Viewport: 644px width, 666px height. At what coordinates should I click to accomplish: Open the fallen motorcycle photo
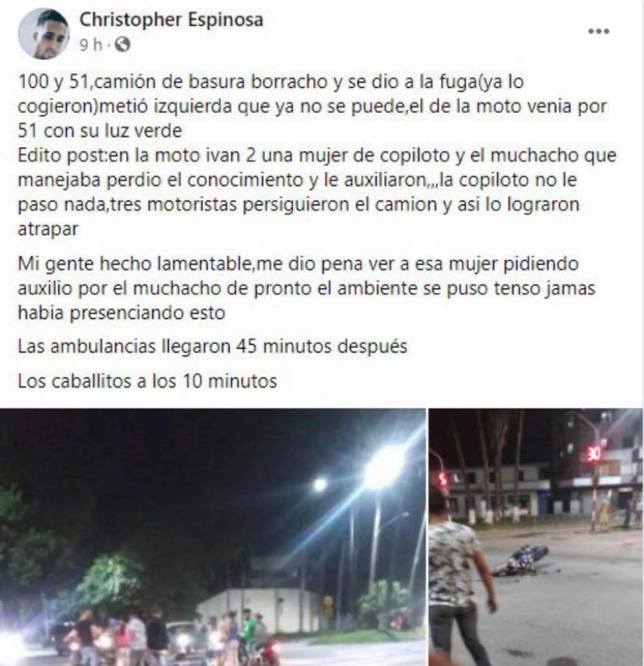(x=536, y=537)
